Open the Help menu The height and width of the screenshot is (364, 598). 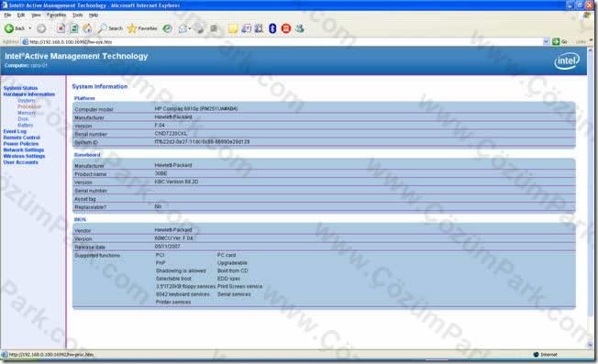tap(94, 15)
